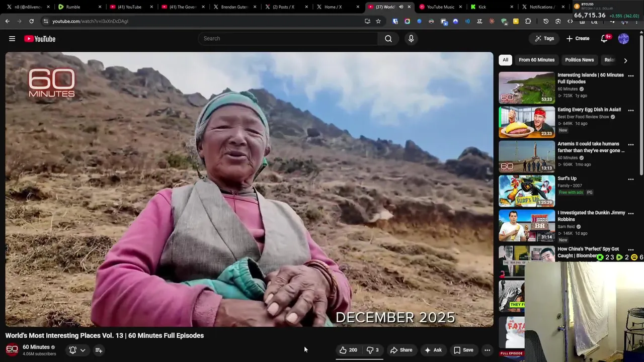This screenshot has height=362, width=644.
Task: Click the video player frame
Action: pos(249,190)
